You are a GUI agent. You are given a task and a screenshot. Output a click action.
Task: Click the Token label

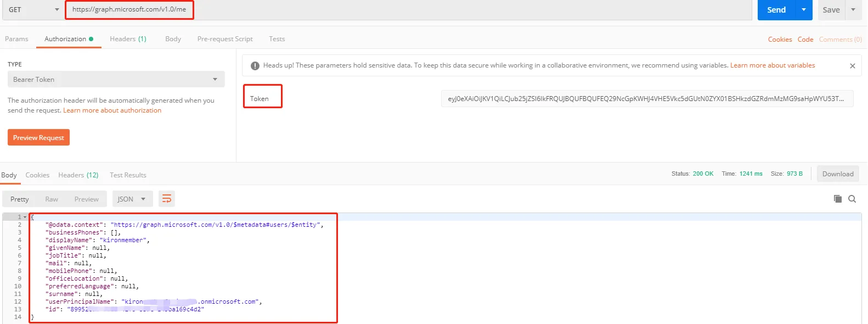tap(259, 99)
